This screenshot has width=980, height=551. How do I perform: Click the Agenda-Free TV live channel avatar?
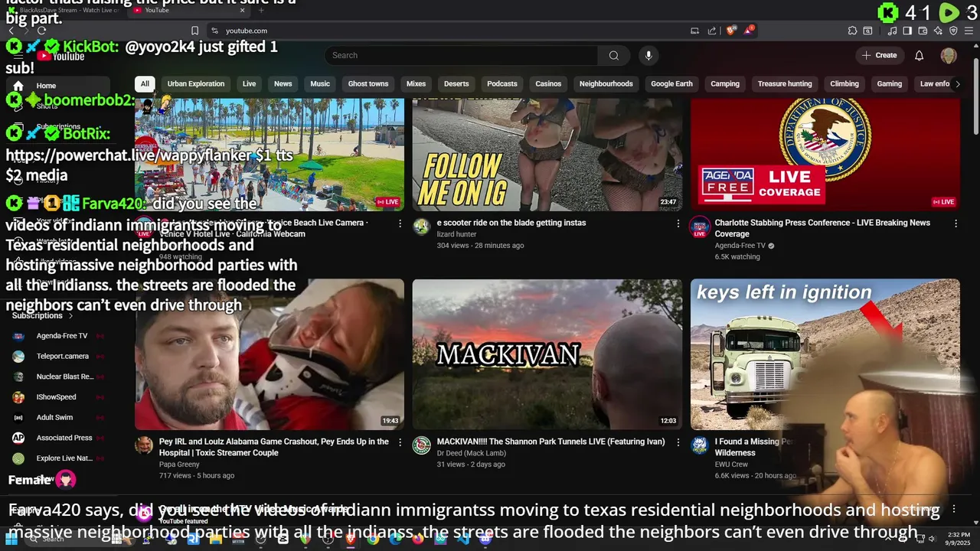pos(700,227)
